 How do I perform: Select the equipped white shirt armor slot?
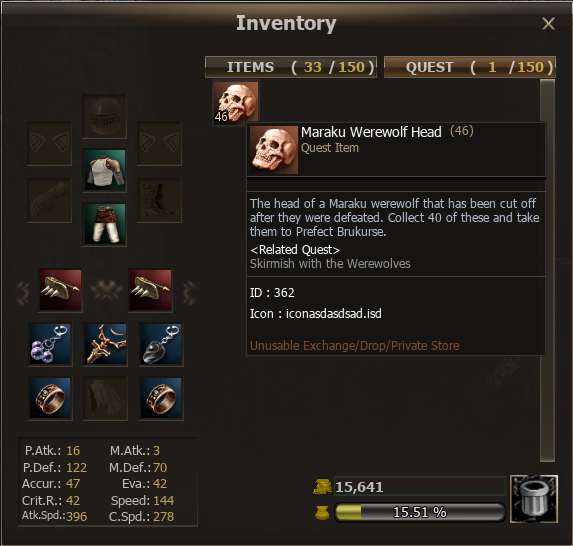[x=105, y=170]
